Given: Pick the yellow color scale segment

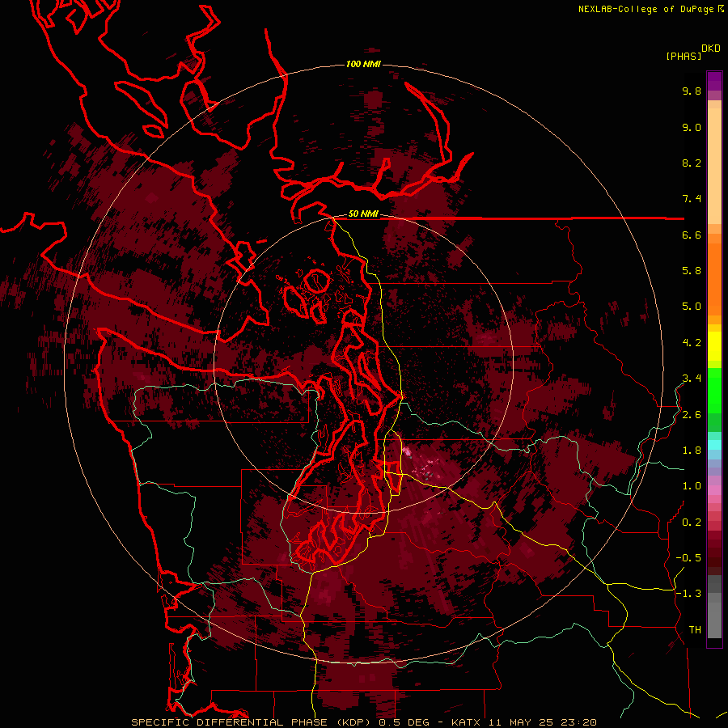Looking at the screenshot, I should (x=714, y=346).
